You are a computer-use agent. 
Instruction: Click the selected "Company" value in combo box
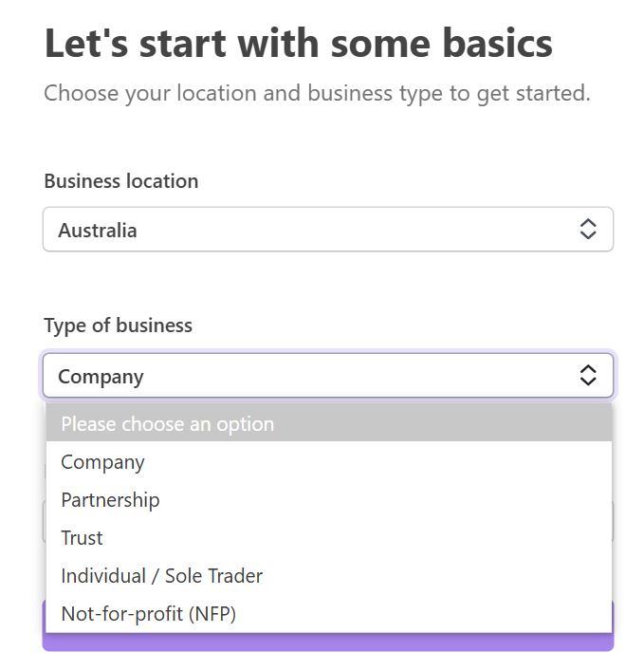point(101,376)
